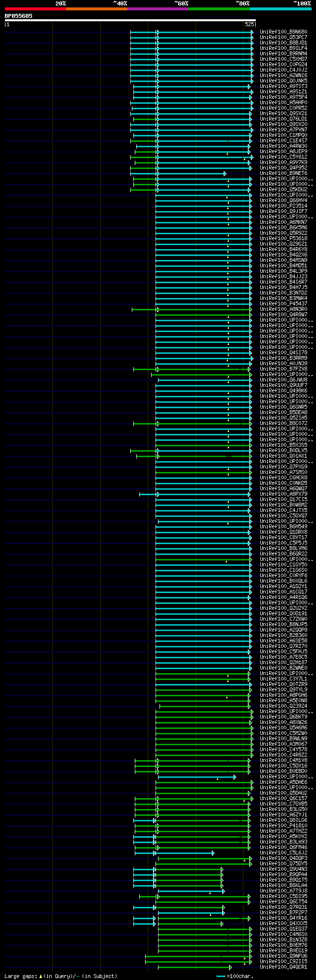Select hit label UniRef100_Q9SV20
The width and height of the screenshot is (316, 980).
pos(283,124)
